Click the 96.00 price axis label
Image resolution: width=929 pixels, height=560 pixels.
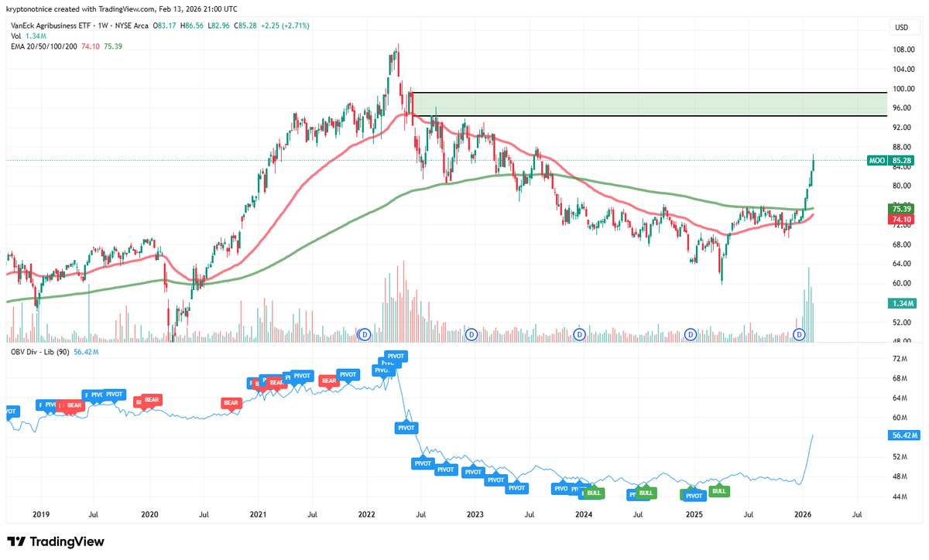click(x=902, y=108)
